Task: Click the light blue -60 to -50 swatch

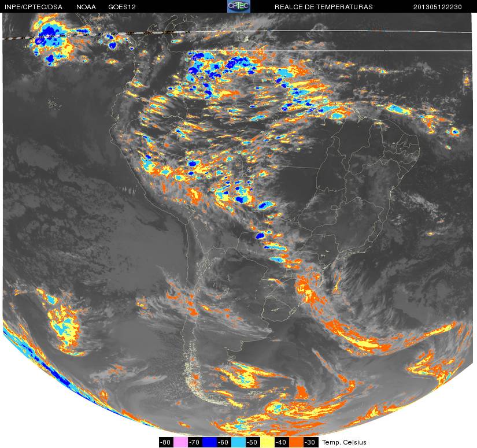Action: 238,442
